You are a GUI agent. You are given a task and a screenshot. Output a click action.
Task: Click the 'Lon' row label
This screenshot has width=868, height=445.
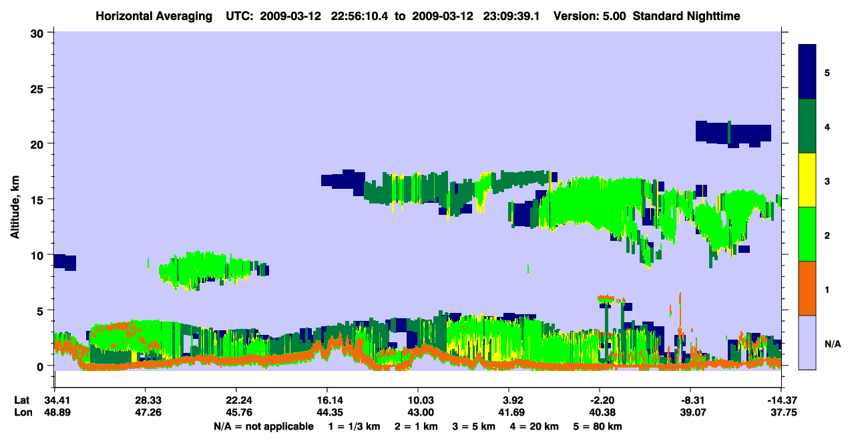pyautogui.click(x=23, y=412)
